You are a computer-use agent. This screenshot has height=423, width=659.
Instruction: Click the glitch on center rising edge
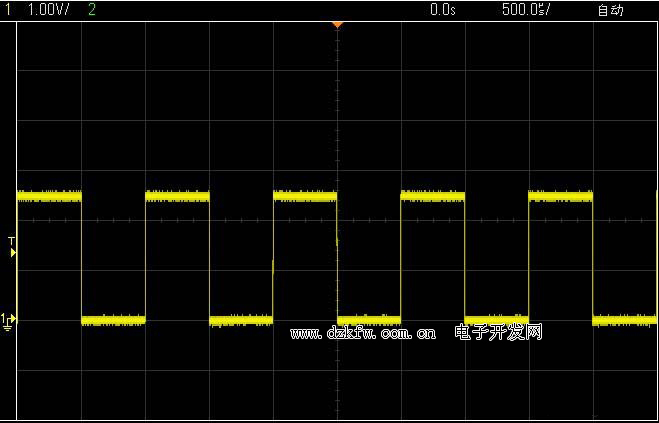click(x=337, y=240)
